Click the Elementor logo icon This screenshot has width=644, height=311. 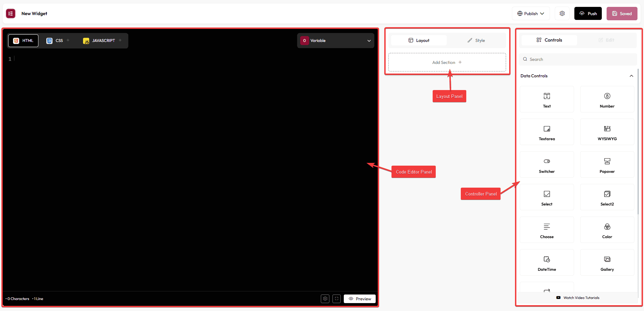(11, 13)
